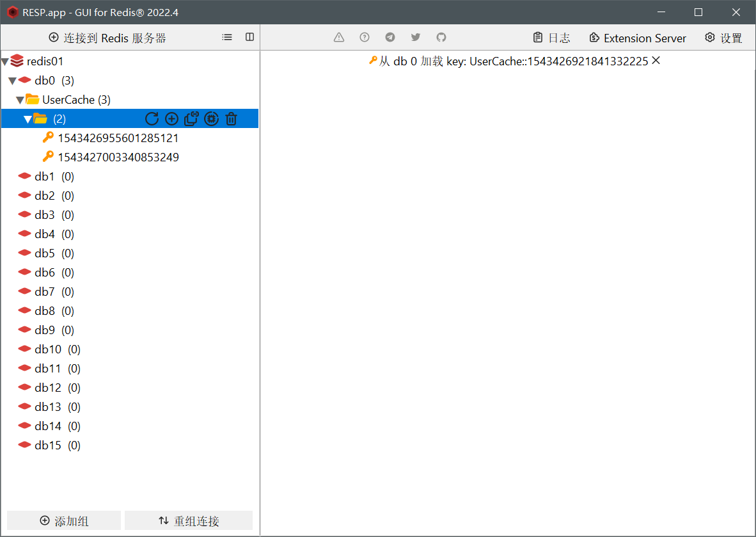This screenshot has height=537, width=756.
Task: Open database db6
Action: [x=46, y=273]
